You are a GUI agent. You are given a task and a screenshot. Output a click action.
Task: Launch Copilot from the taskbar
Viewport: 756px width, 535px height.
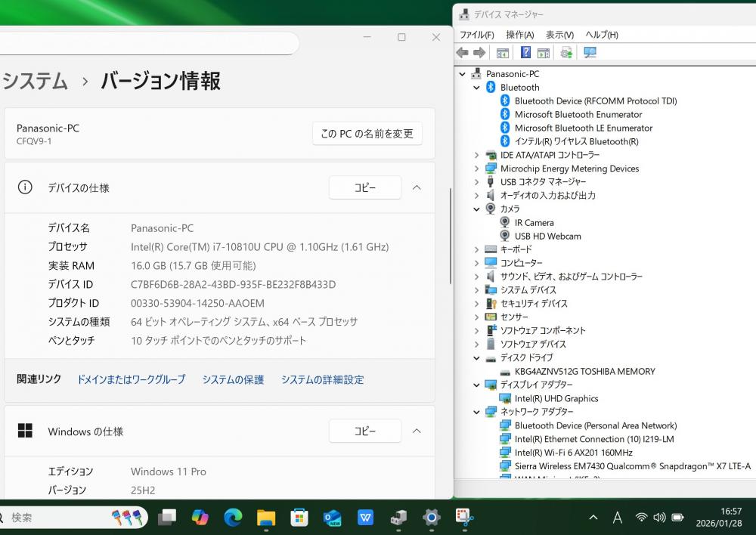tap(200, 518)
